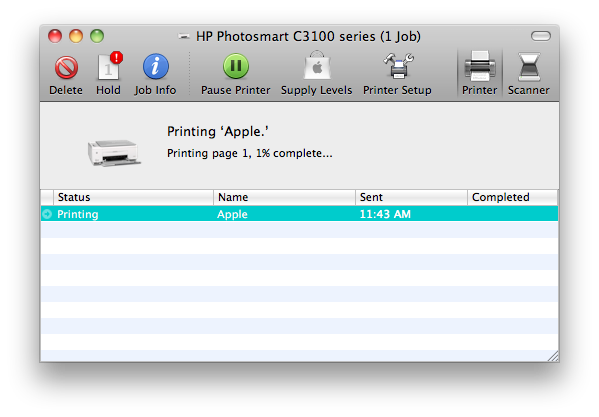The image size is (599, 417).
Task: Sort the queue by the Sent column header
Action: (x=411, y=197)
